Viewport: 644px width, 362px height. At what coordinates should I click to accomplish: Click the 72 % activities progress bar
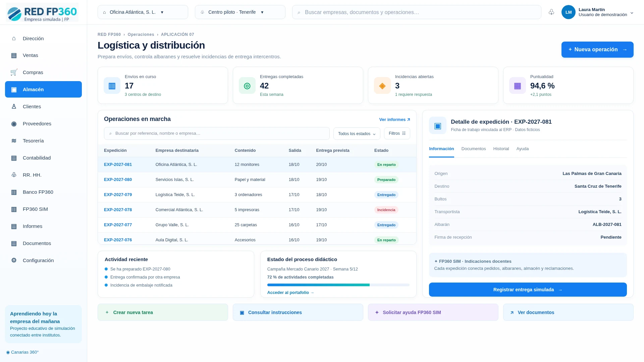click(x=338, y=285)
